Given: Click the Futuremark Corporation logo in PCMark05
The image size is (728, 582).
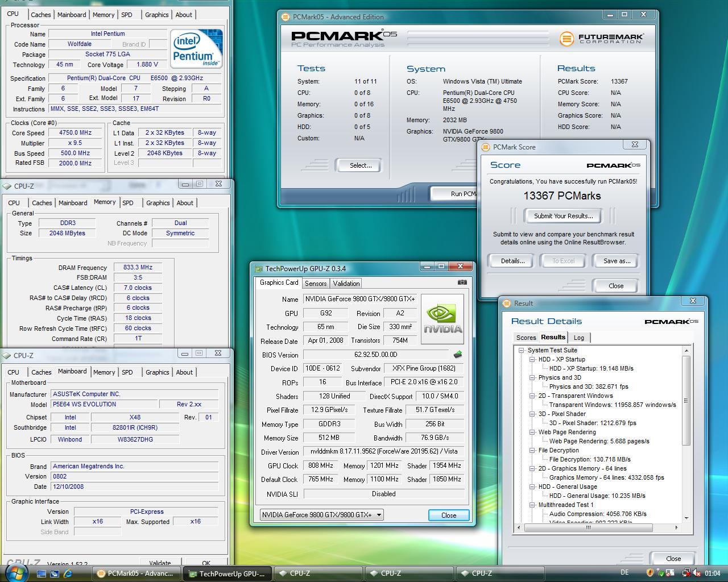Looking at the screenshot, I should pos(602,38).
